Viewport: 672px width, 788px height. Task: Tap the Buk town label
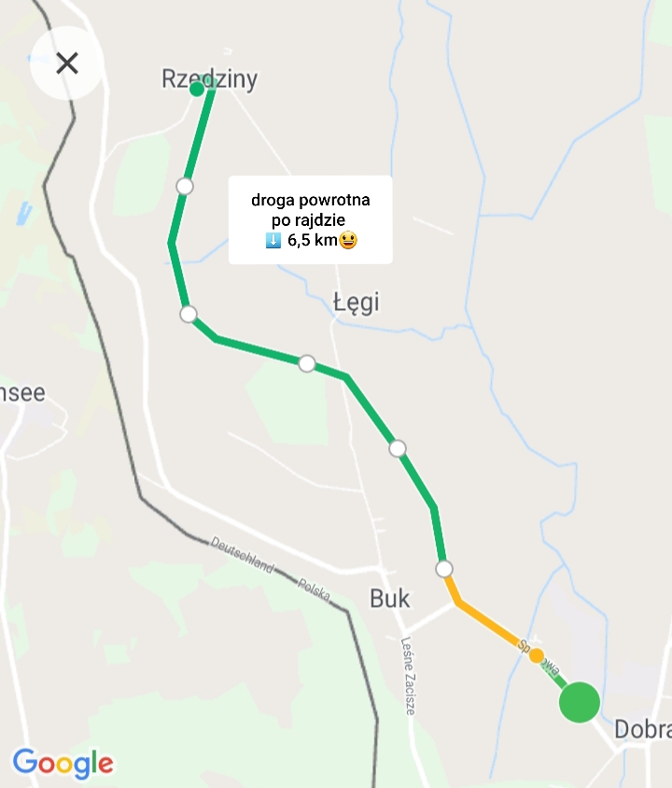tap(390, 598)
